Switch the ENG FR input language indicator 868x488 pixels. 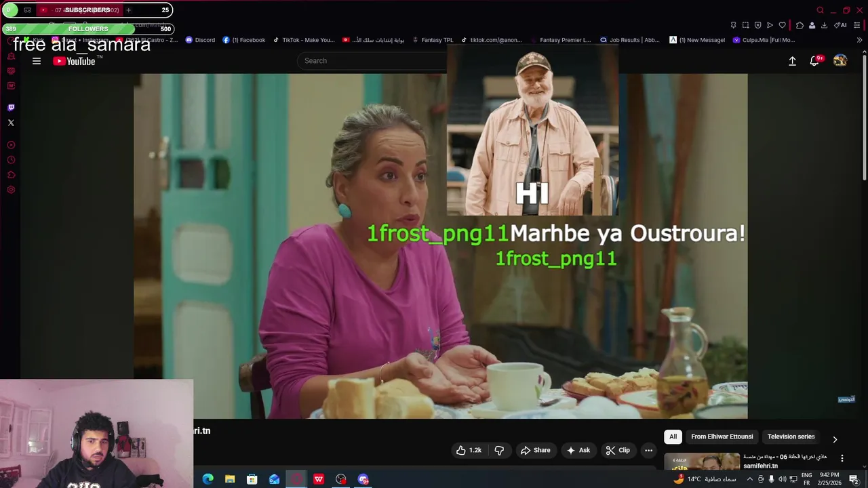[x=806, y=479]
